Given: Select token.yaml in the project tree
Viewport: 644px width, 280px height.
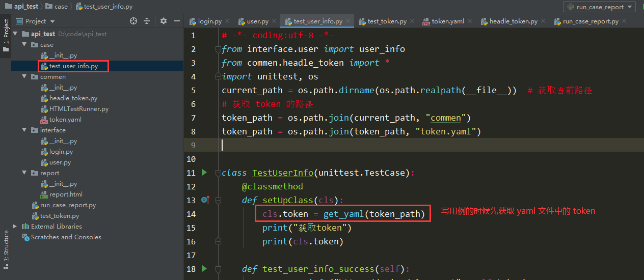Looking at the screenshot, I should tap(65, 120).
